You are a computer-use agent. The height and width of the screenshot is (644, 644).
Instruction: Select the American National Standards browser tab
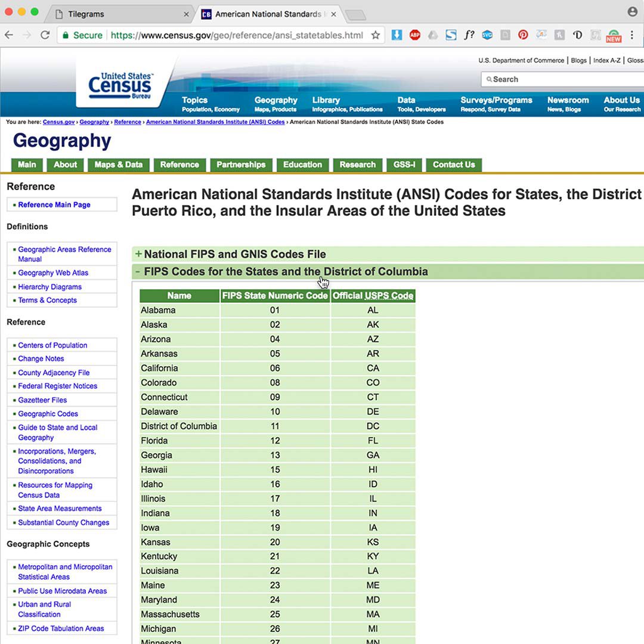pyautogui.click(x=269, y=14)
